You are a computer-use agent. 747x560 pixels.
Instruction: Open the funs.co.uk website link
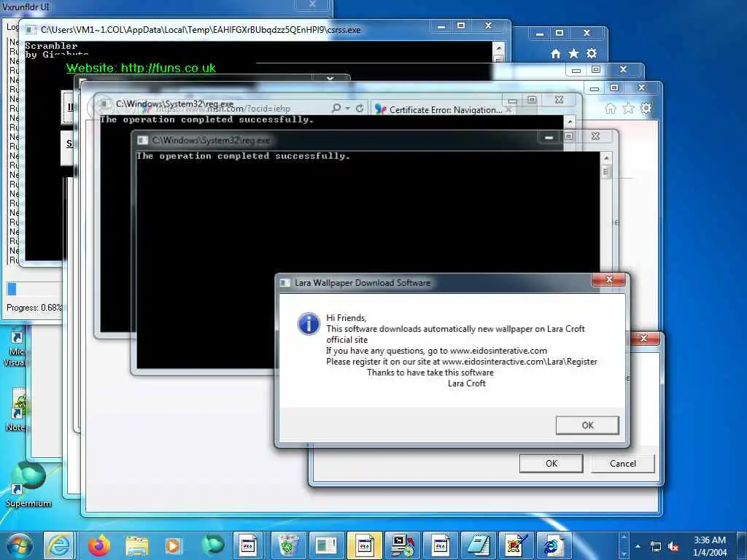141,68
